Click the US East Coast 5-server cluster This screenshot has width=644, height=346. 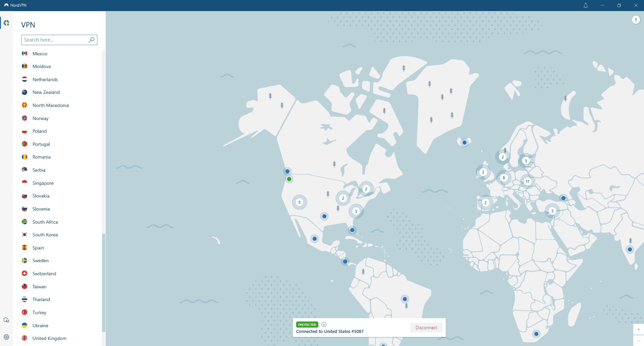click(x=356, y=211)
